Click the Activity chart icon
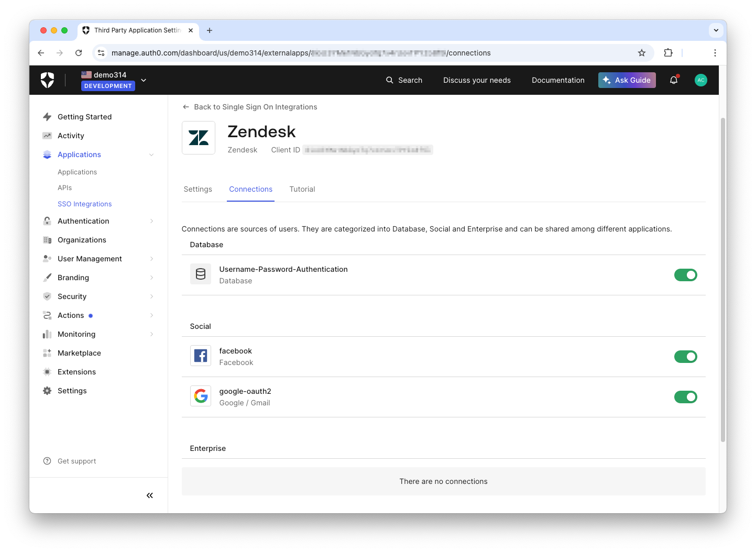756x552 pixels. 47,136
